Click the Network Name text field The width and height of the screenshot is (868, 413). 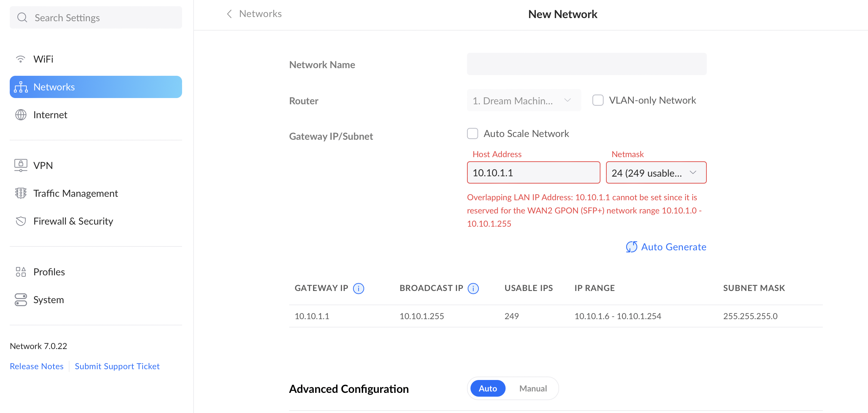coord(587,64)
